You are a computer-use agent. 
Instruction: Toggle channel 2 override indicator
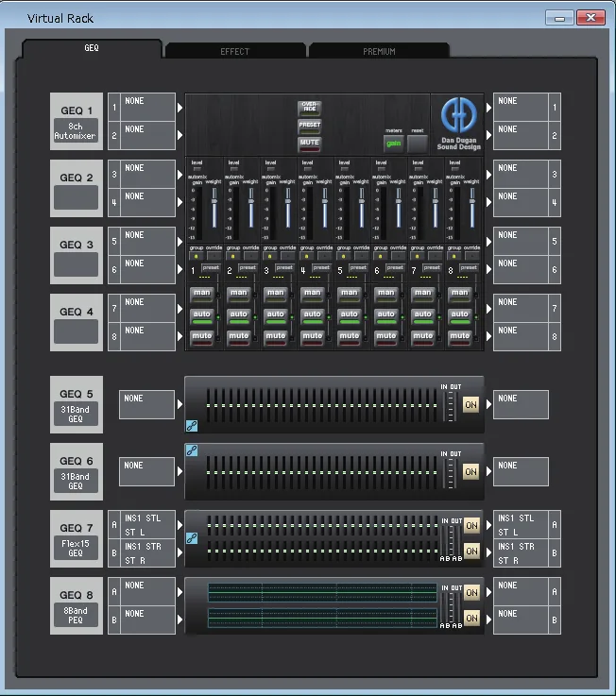(x=251, y=256)
